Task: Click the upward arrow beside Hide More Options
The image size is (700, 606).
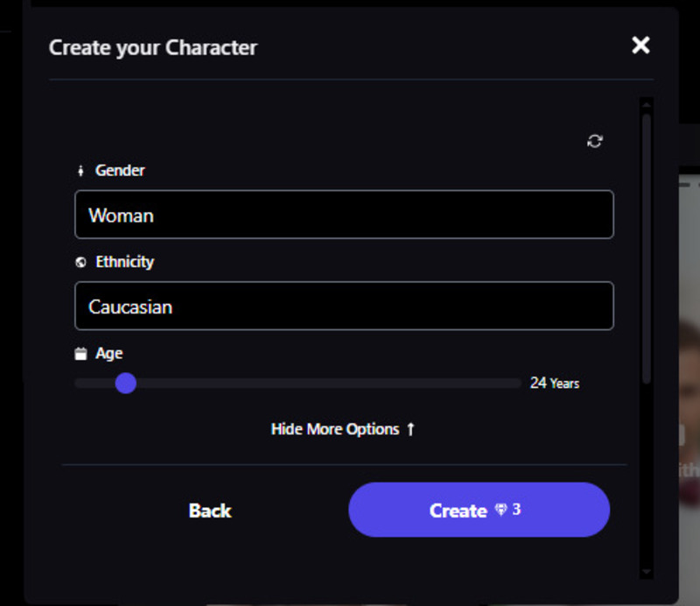Action: pos(409,429)
